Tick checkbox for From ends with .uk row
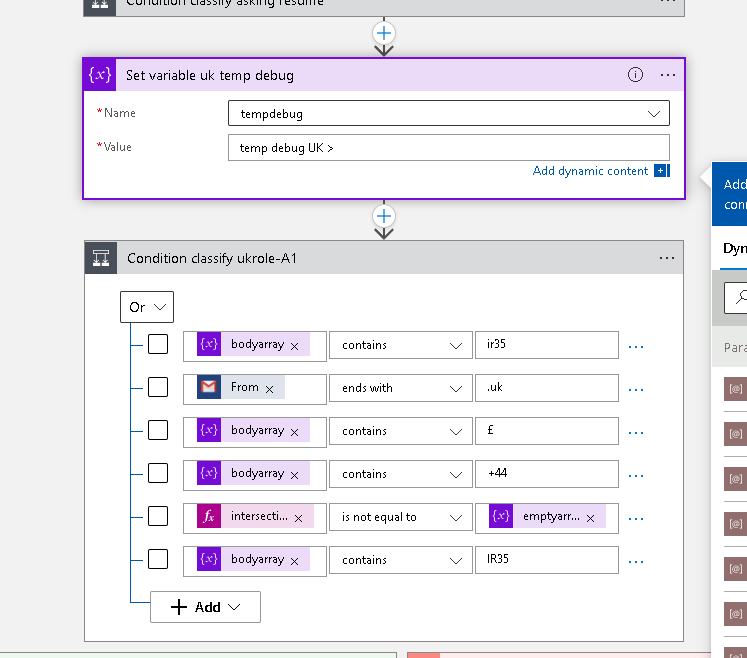 158,387
